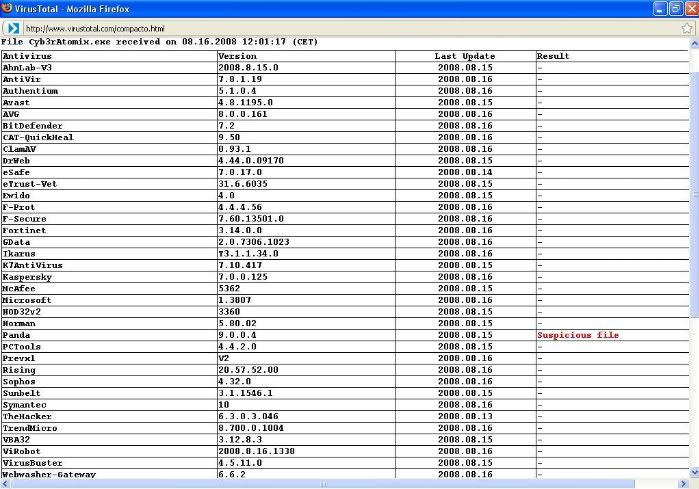Click the horizontal scrollbar thumb

322,484
